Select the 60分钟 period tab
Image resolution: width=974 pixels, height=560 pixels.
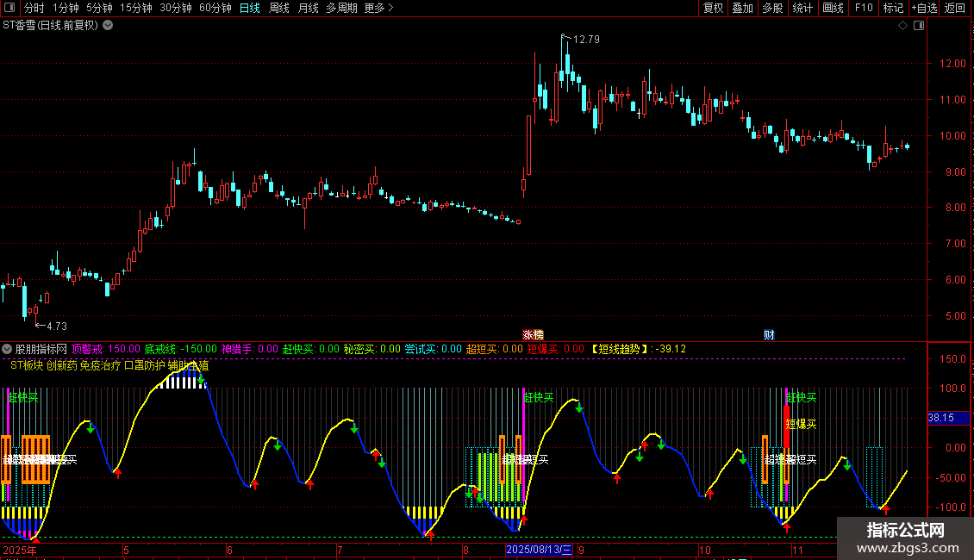click(215, 8)
